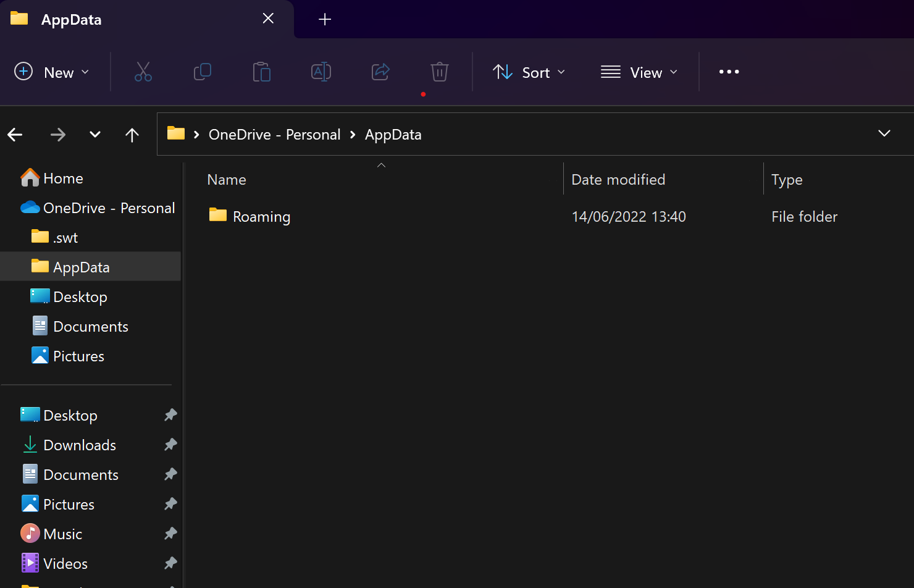The width and height of the screenshot is (914, 588).
Task: Click the Delete trash can icon
Action: pyautogui.click(x=440, y=72)
